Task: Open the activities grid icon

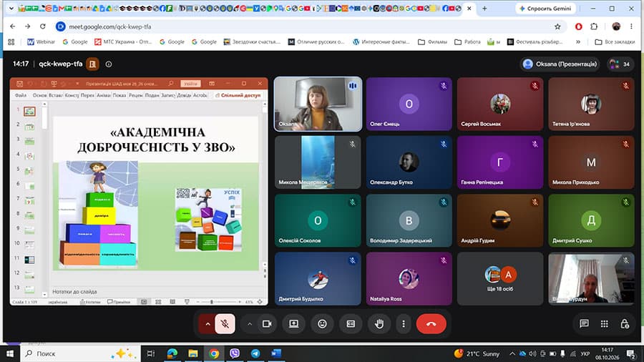Action: click(x=604, y=324)
